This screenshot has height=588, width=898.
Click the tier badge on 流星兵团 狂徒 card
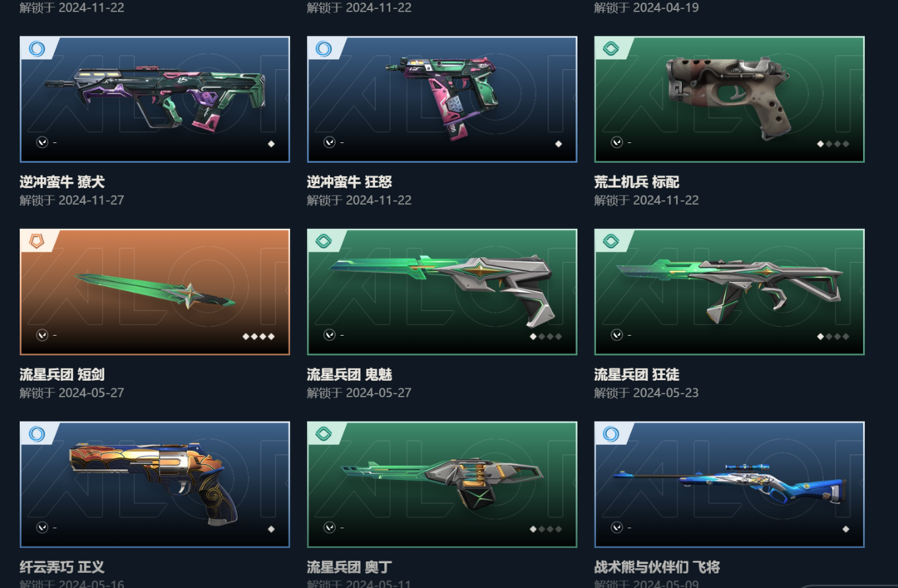pos(611,241)
